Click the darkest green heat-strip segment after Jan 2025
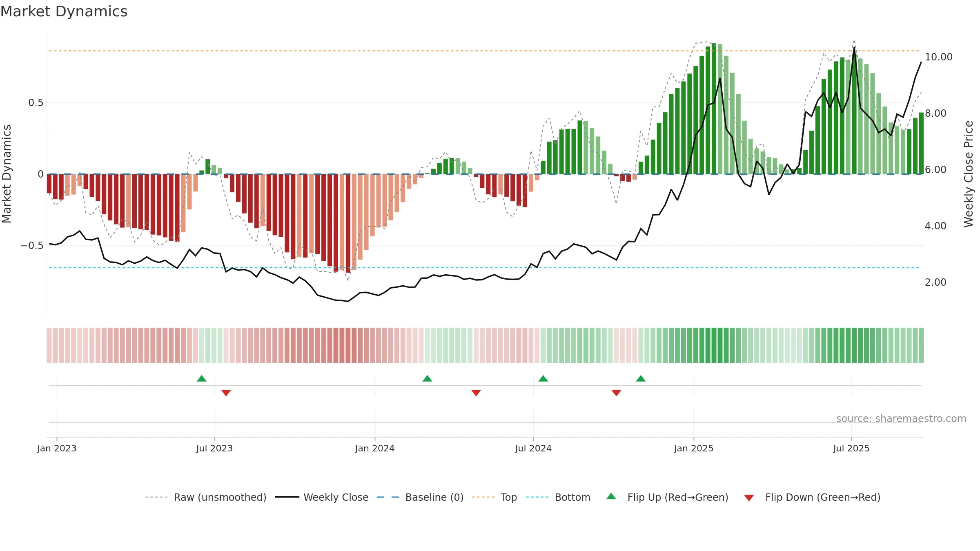Screen dimensions: 980x551 click(714, 345)
